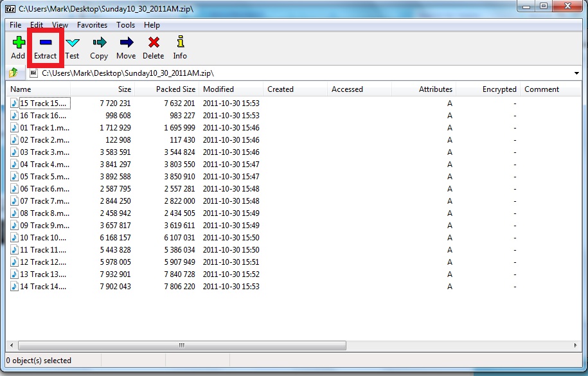Click the Copy toolbar icon
588x376 pixels.
(99, 43)
